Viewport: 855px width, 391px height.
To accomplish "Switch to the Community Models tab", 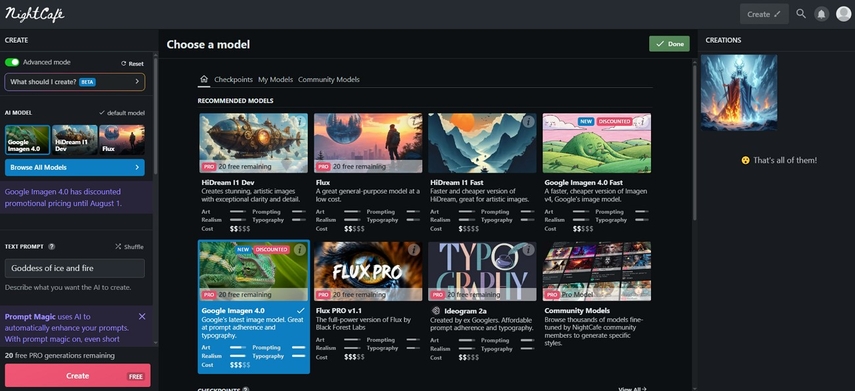I will click(x=329, y=80).
